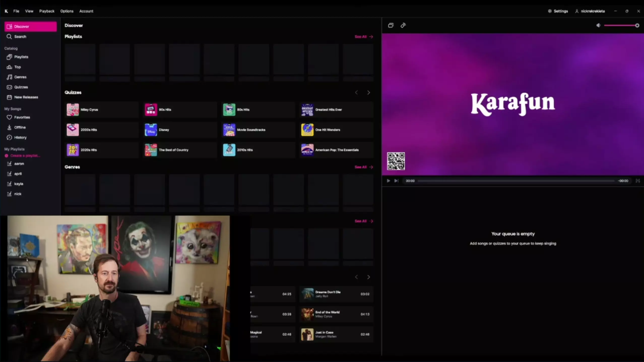644x362 pixels.
Task: Open New Releases in the sidebar
Action: pos(30,97)
